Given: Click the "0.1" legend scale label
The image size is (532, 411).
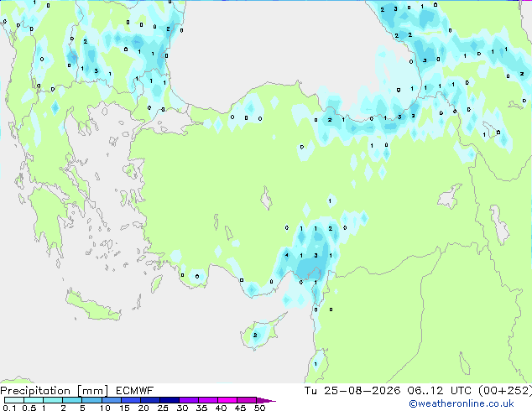Looking at the screenshot, I should point(9,408).
